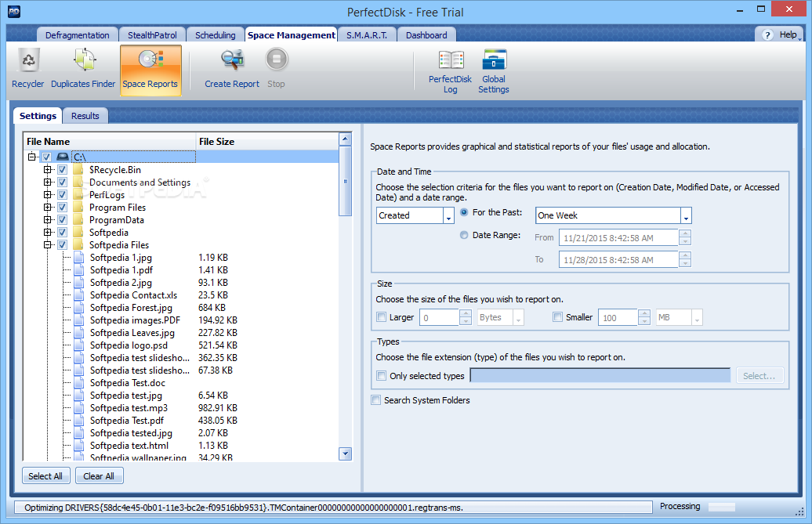Viewport: 812px width, 524px height.
Task: Click the Softpedia logo.psd file icon
Action: [x=78, y=345]
